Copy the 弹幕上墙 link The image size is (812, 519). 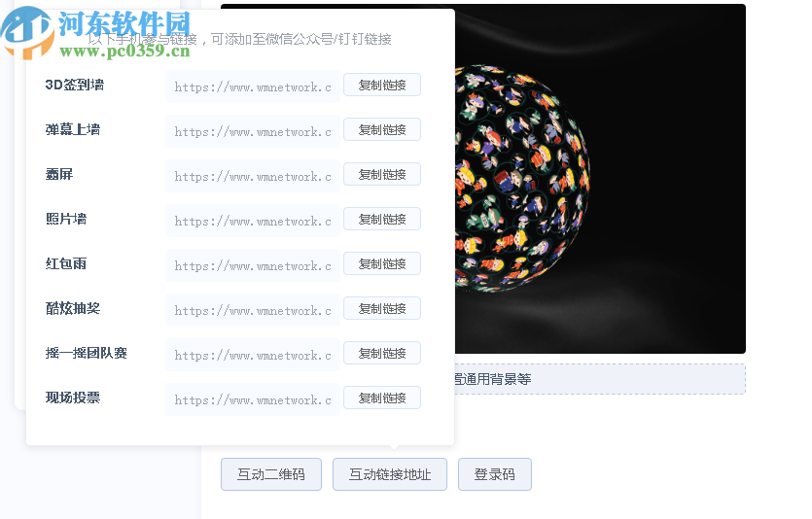[x=382, y=129]
